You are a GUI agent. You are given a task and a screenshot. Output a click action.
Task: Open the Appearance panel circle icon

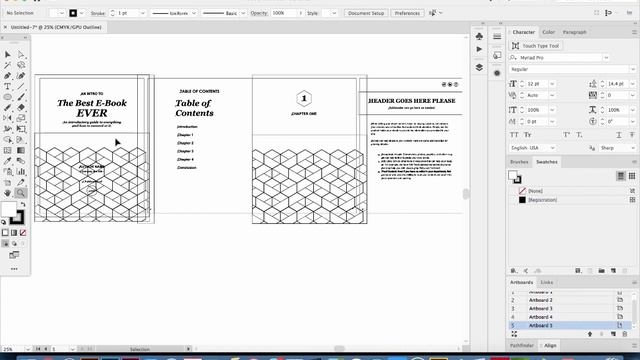(497, 73)
